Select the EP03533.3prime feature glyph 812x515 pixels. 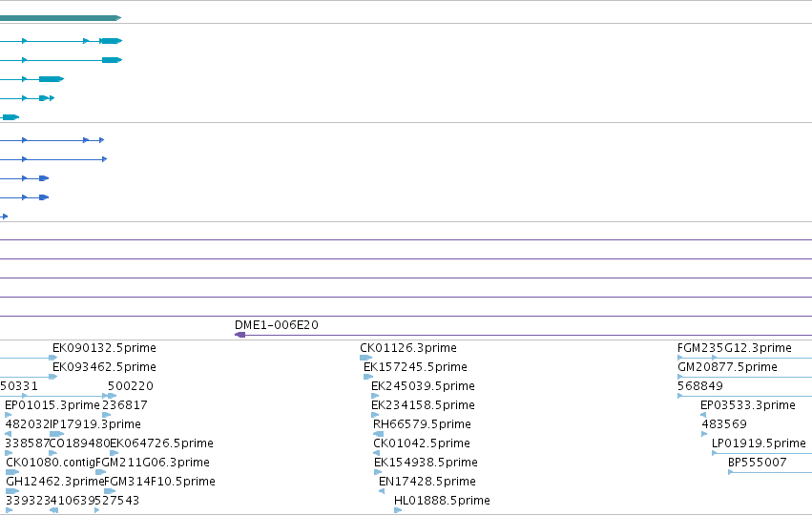pyautogui.click(x=703, y=415)
